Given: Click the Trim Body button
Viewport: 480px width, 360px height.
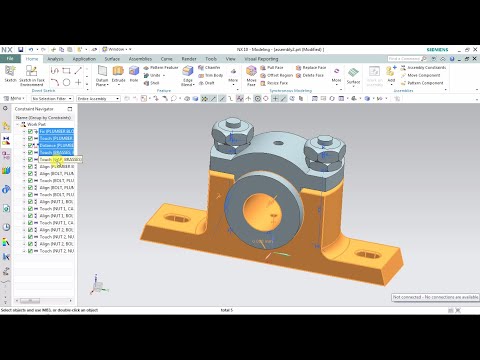Looking at the screenshot, I should click(x=211, y=75).
